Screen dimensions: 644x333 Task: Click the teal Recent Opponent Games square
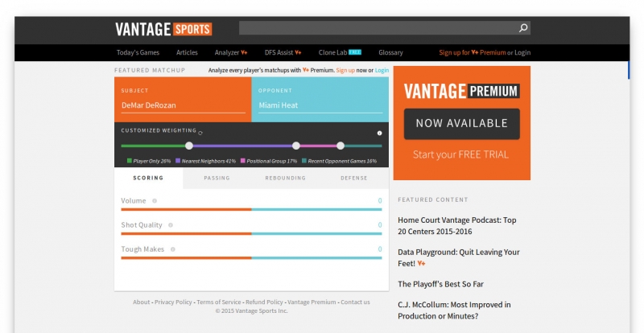point(304,161)
